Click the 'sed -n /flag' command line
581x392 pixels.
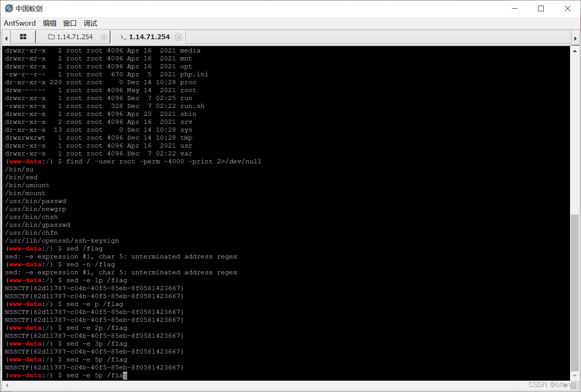coord(91,264)
